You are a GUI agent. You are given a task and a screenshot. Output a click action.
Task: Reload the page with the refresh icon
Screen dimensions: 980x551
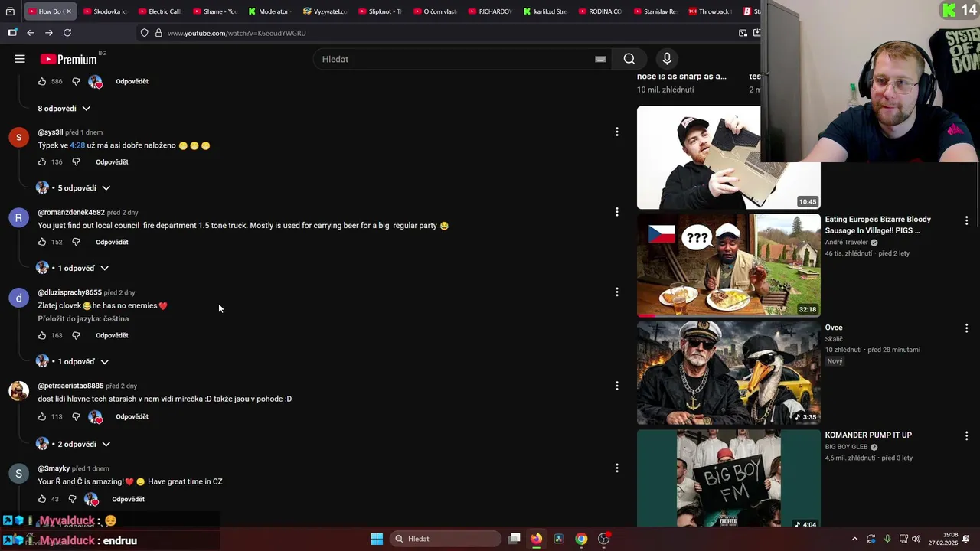67,33
